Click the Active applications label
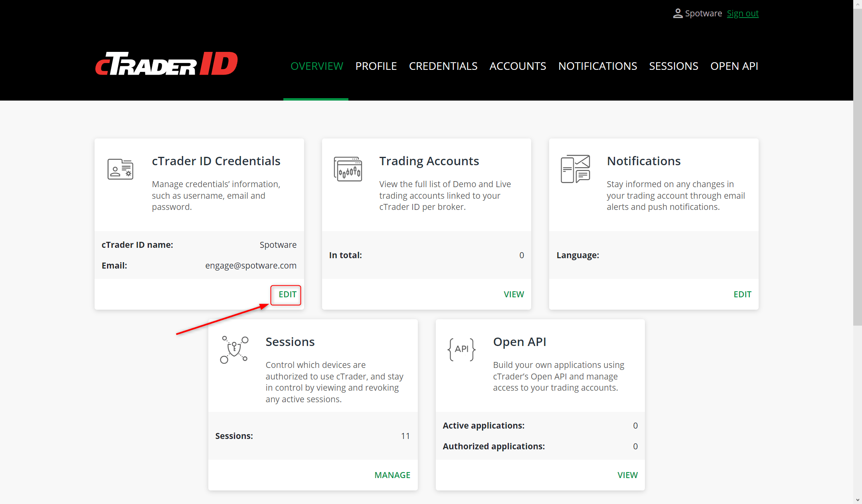The height and width of the screenshot is (504, 862). [x=484, y=426]
